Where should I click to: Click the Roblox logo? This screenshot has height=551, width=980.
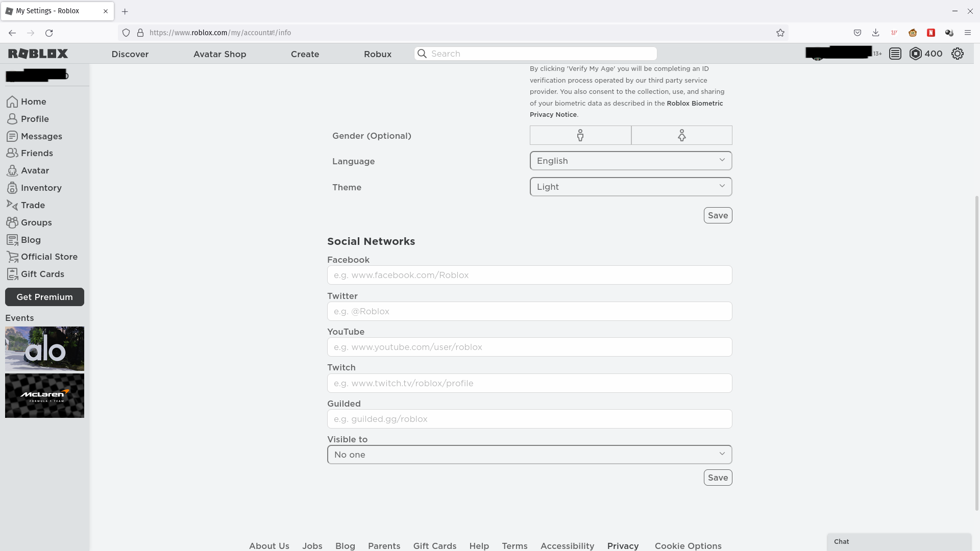[38, 54]
